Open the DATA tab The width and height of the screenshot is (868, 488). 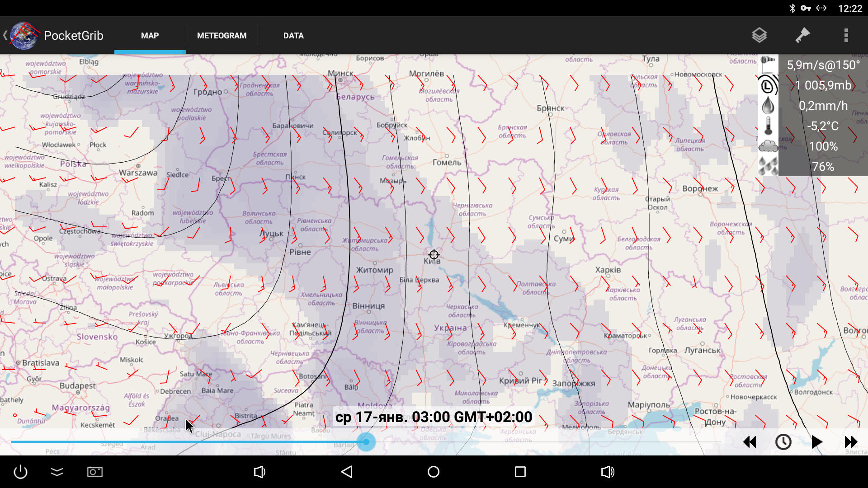(x=293, y=36)
